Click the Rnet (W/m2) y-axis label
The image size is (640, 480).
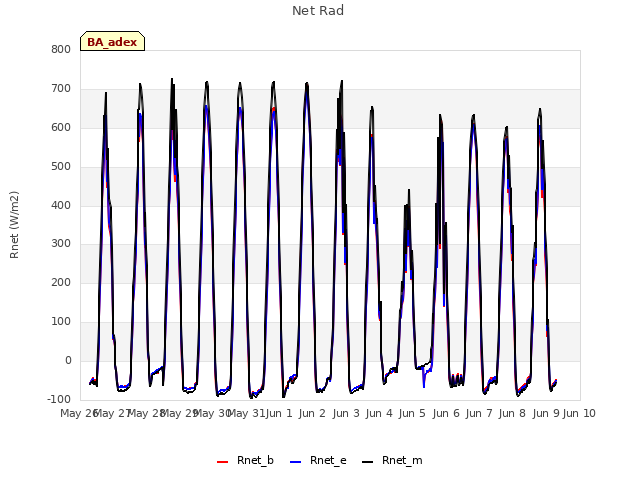pos(14,225)
